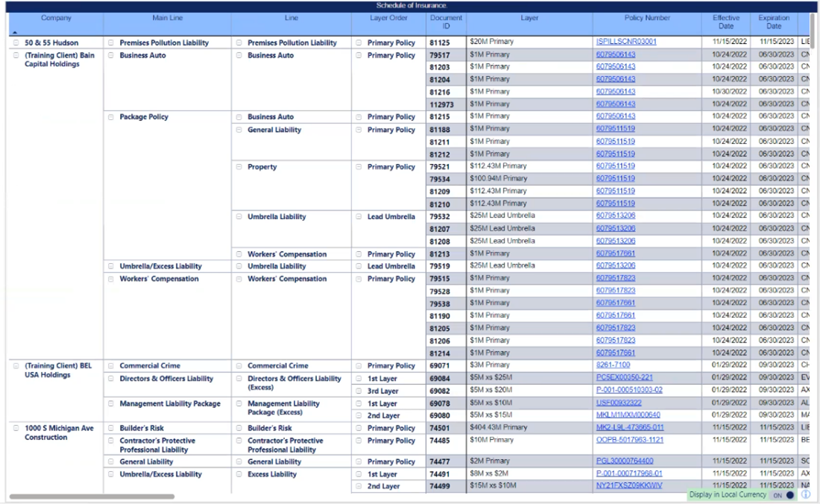Select the $3M Primary layer cell

[x=529, y=365]
